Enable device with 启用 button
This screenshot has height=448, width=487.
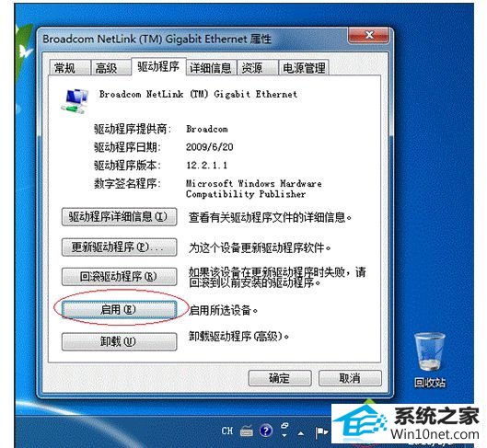(x=120, y=309)
